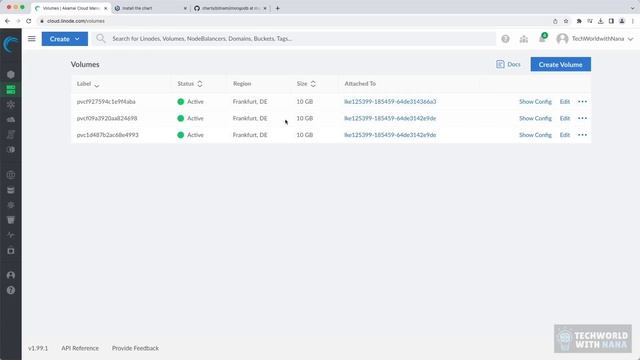Toggle the hamburger navigation menu
Image resolution: width=640 pixels, height=360 pixels.
(x=32, y=39)
